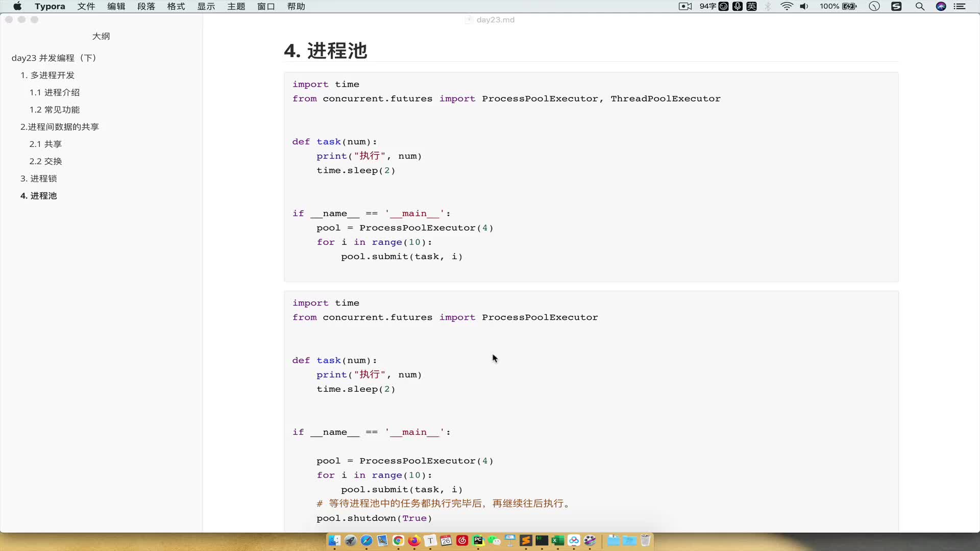The width and height of the screenshot is (980, 551).
Task: Open Safari from the Dock
Action: pyautogui.click(x=366, y=541)
